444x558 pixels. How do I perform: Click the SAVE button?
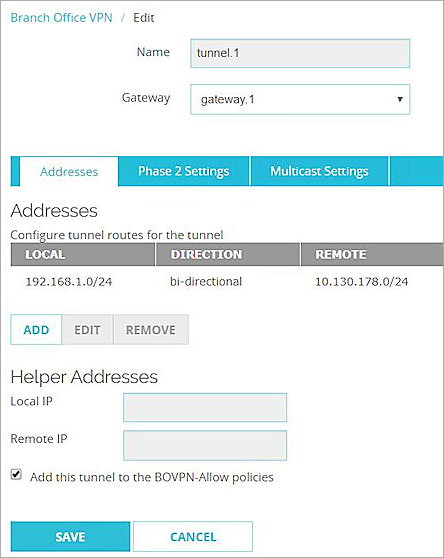(70, 537)
